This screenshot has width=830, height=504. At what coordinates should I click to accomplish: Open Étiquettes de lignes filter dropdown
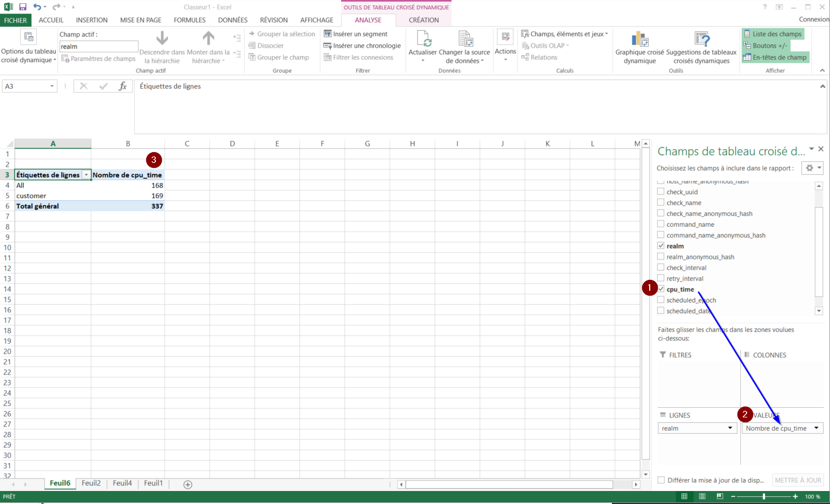86,175
